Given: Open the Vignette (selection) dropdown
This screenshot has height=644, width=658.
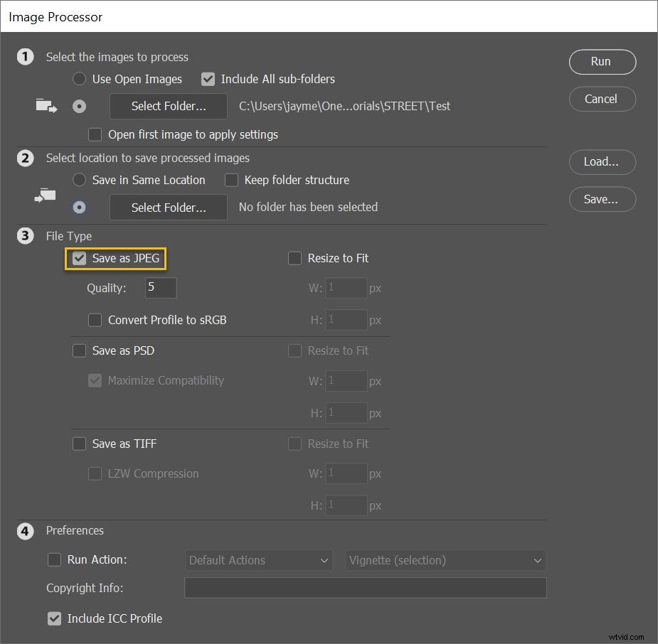Looking at the screenshot, I should pos(445,560).
